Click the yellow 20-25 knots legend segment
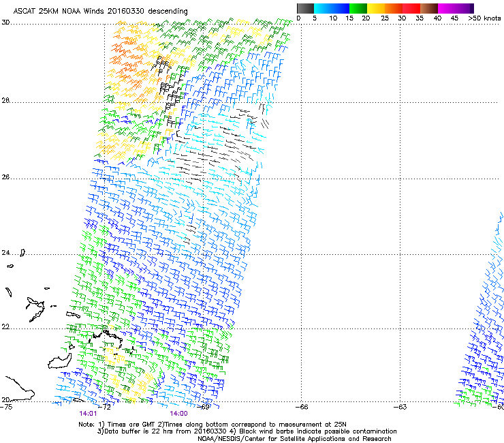 376,8
